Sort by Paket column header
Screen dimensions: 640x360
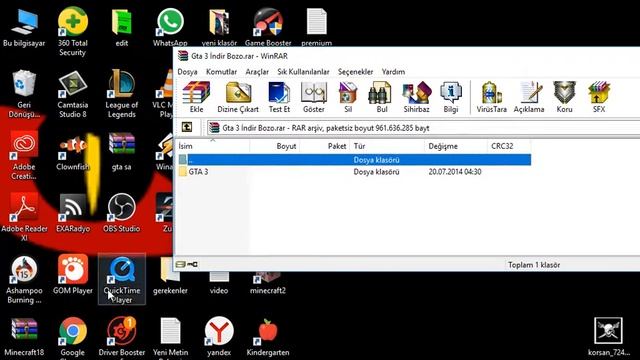[324, 146]
